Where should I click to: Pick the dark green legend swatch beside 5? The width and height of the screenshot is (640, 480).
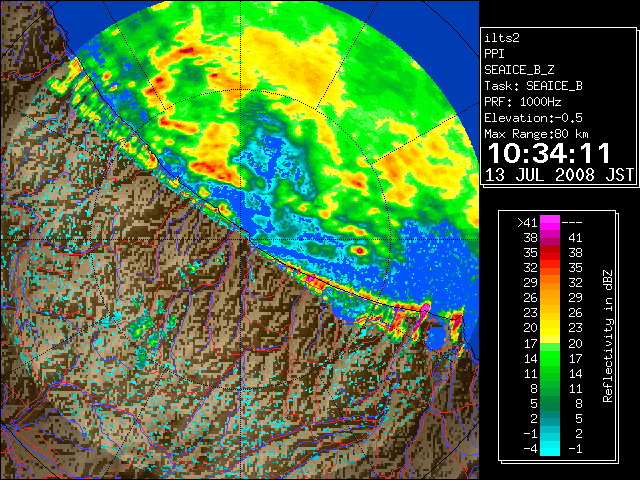click(x=550, y=403)
